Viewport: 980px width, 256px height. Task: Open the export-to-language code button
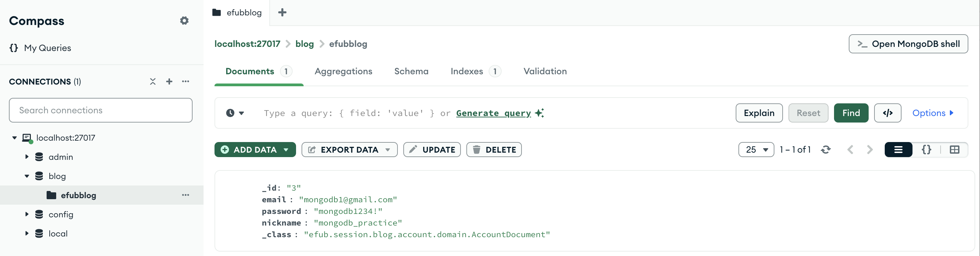(887, 113)
